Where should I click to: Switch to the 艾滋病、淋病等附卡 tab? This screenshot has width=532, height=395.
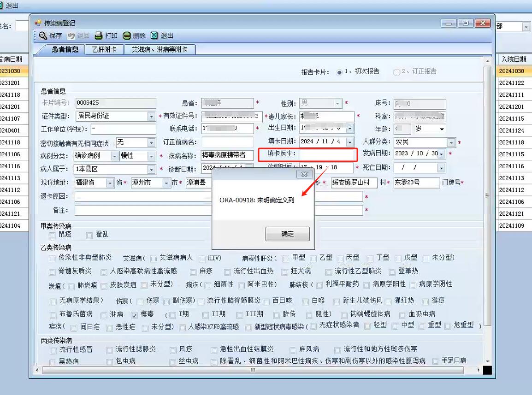point(160,49)
